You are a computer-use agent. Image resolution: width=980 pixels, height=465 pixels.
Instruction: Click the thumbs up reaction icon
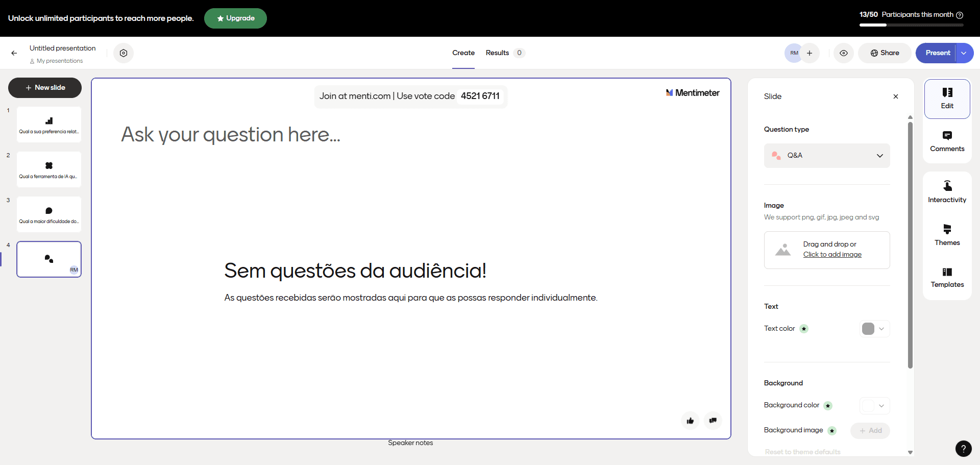tap(690, 421)
